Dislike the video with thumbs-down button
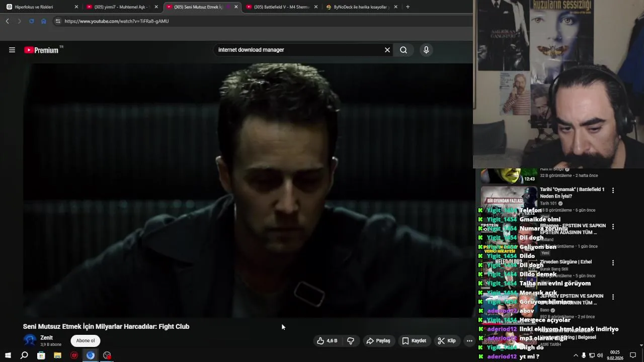 tap(351, 341)
